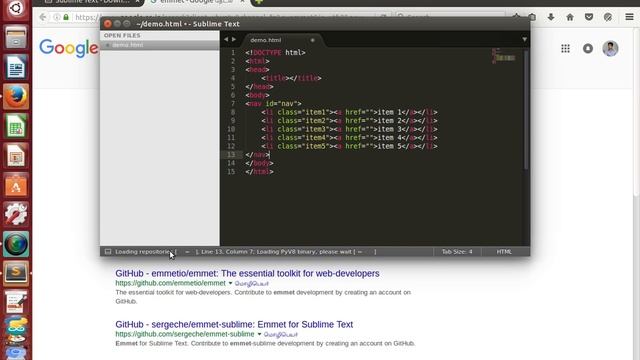Switch to Firefox from the dock
Screen dimensions: 640x360
[x=16, y=97]
